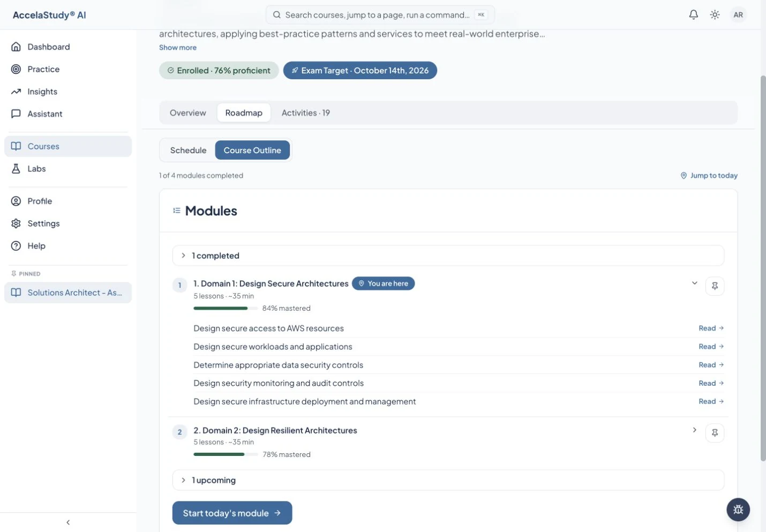Focus the search courses input field

coord(380,15)
